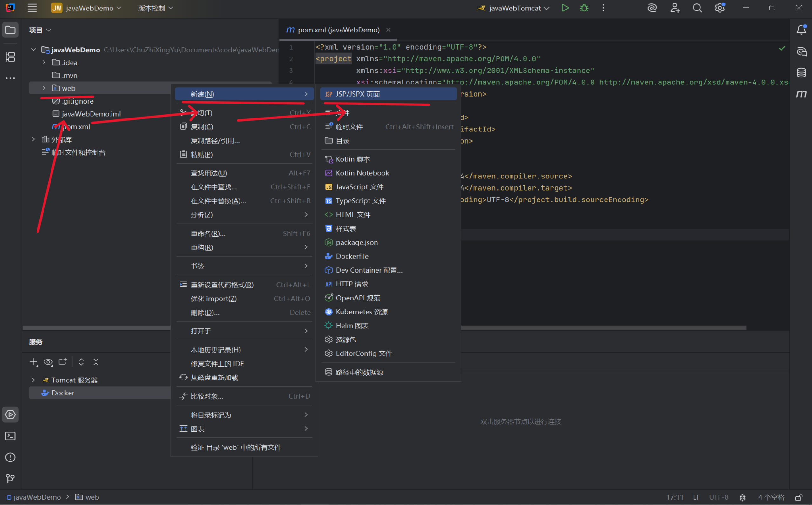The width and height of the screenshot is (812, 505).
Task: Open the Terminal tool window
Action: click(10, 436)
